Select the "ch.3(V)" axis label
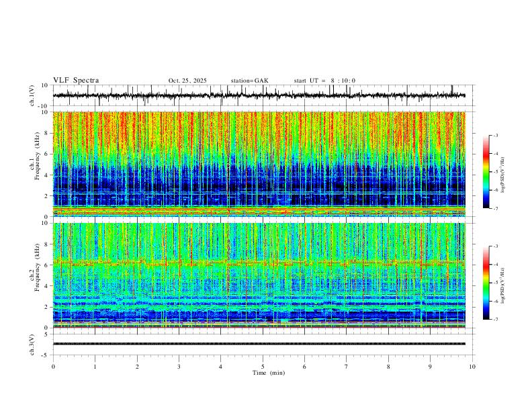The width and height of the screenshot is (532, 411). [x=32, y=345]
